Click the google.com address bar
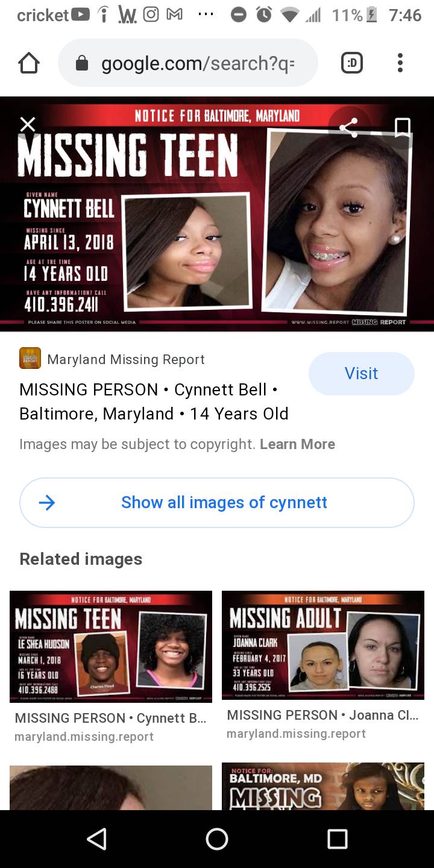Screen dimensions: 434x868 click(188, 63)
